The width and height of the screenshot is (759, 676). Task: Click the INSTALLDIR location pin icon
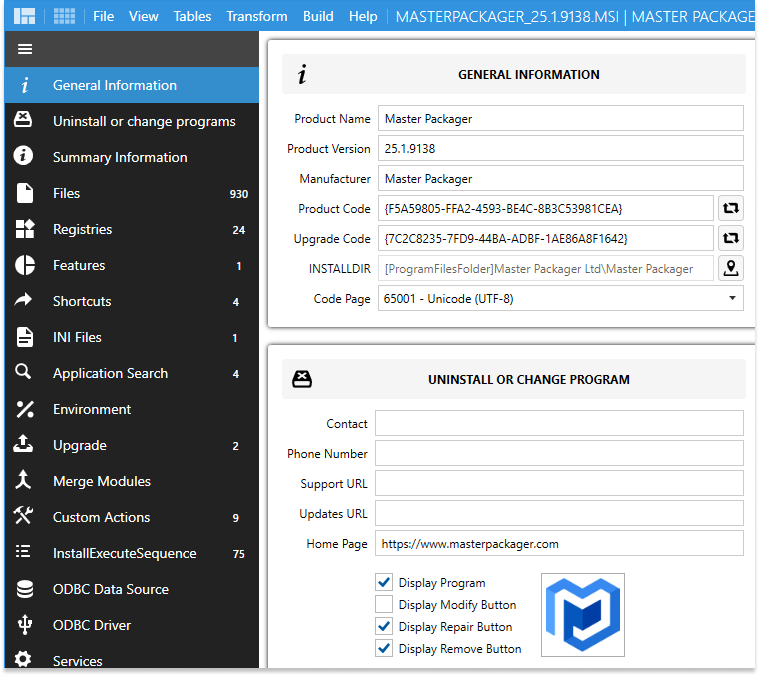(x=731, y=269)
